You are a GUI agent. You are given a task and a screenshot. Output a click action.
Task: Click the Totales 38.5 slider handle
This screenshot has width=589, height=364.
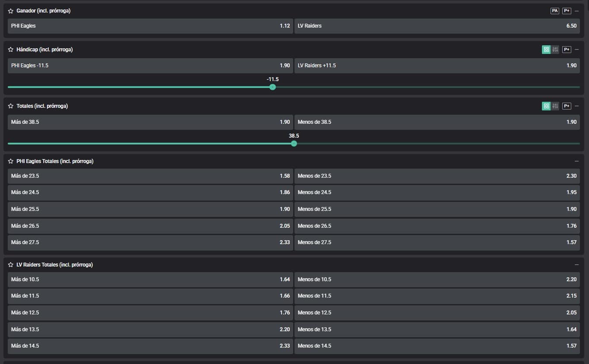coord(294,144)
